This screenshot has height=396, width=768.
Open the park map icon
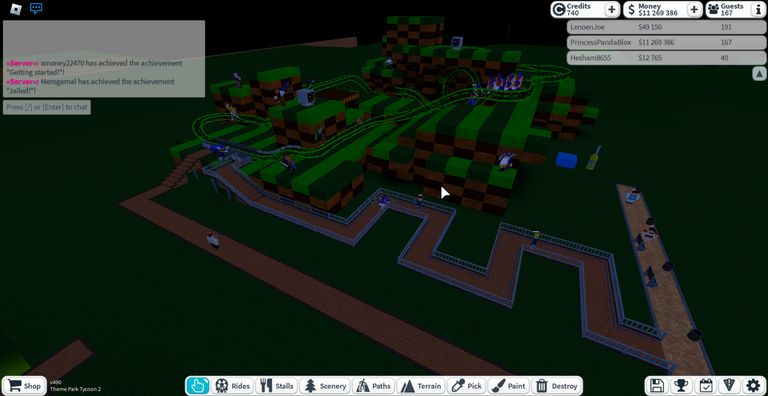coord(730,385)
